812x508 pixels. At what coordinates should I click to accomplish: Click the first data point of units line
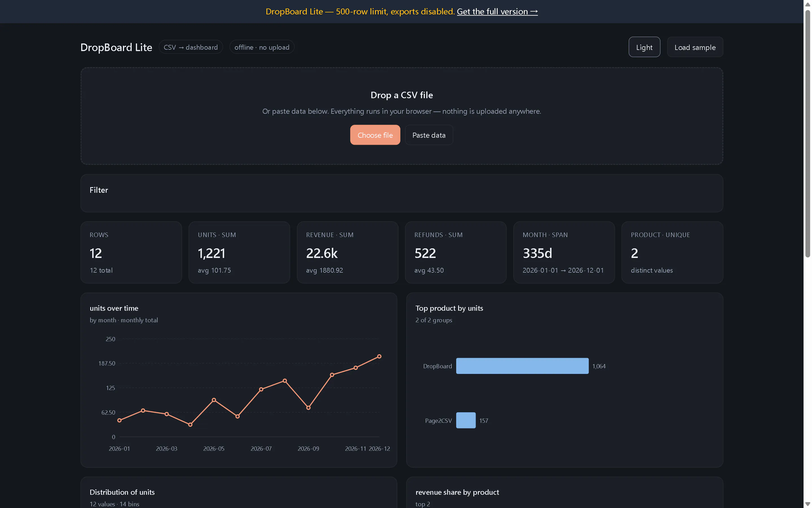click(120, 420)
